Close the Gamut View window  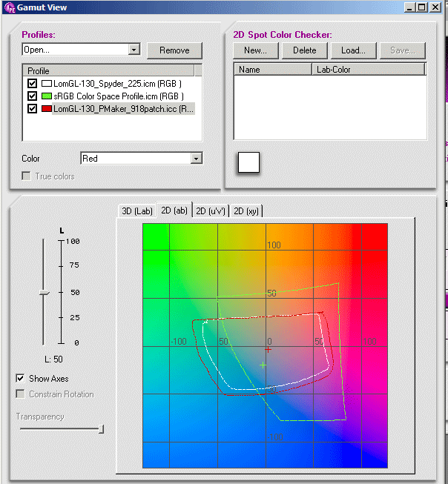pyautogui.click(x=435, y=7)
